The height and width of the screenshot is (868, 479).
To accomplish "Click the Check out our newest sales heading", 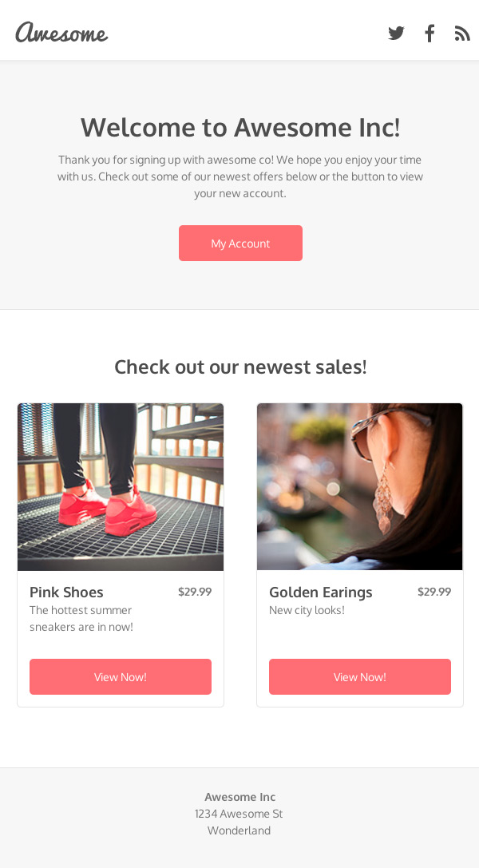I will tap(240, 367).
